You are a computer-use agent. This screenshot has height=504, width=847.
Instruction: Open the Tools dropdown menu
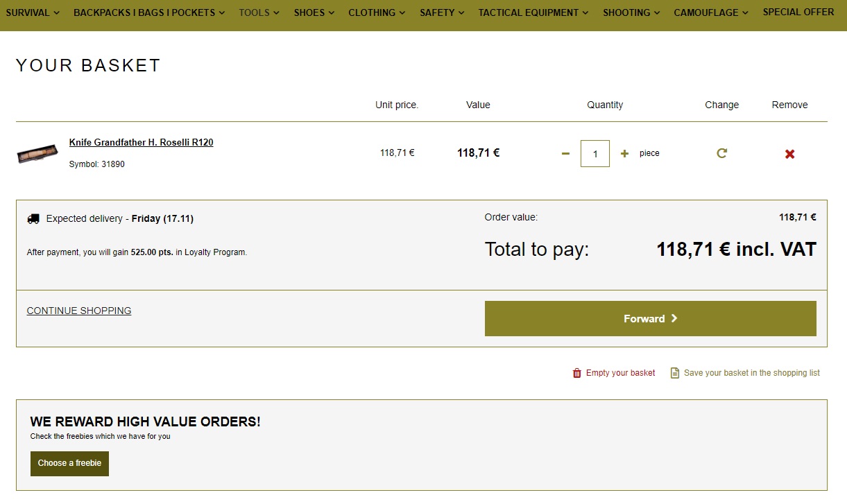pos(259,12)
